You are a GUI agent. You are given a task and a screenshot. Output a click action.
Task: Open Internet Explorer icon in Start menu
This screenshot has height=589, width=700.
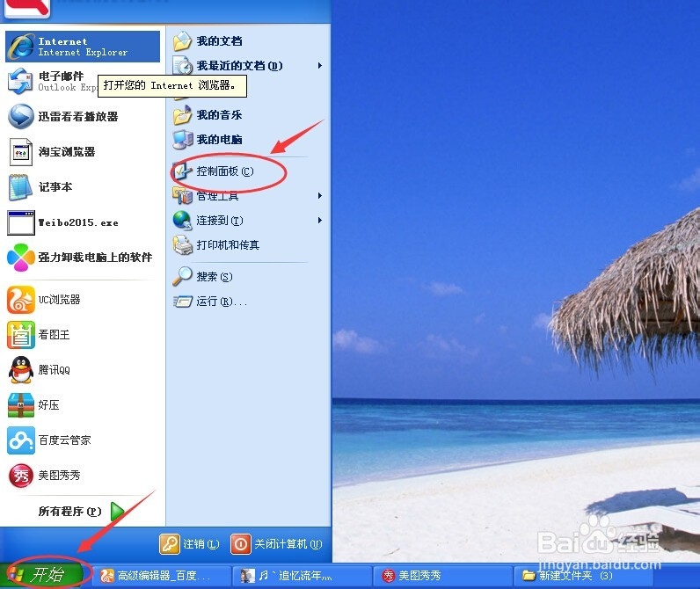[x=21, y=47]
